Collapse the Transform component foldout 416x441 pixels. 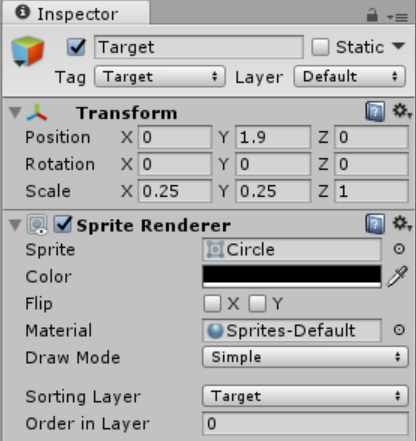tap(15, 112)
